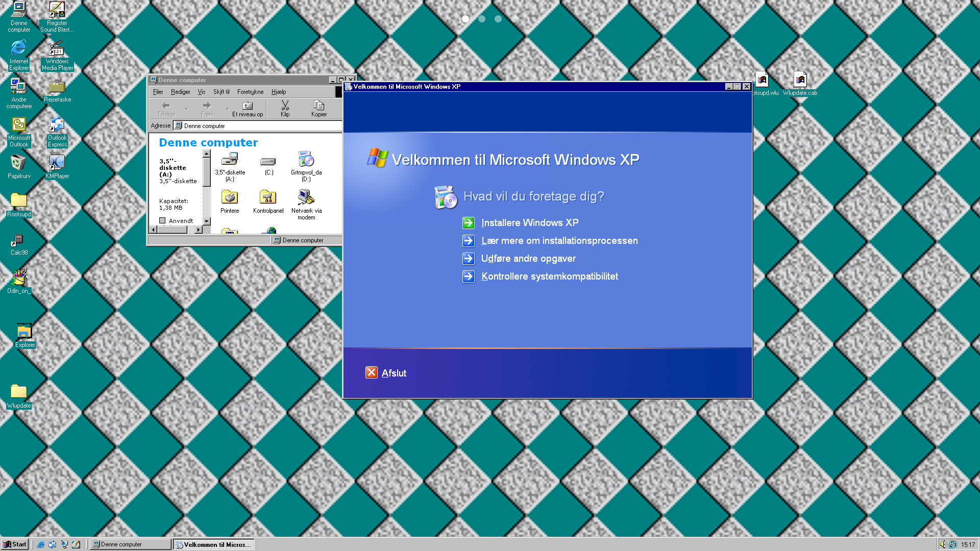980x551 pixels.
Task: Click the Start button on taskbar
Action: pos(15,544)
